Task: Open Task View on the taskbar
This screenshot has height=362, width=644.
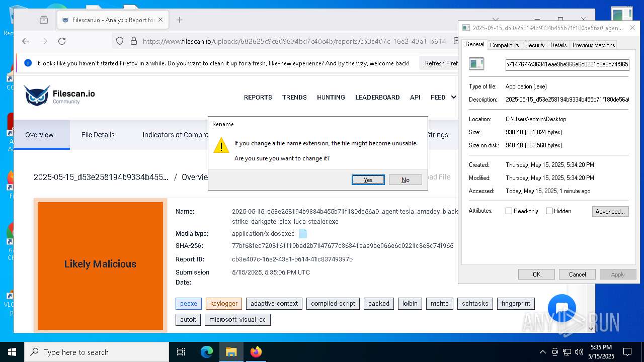Action: point(181,352)
